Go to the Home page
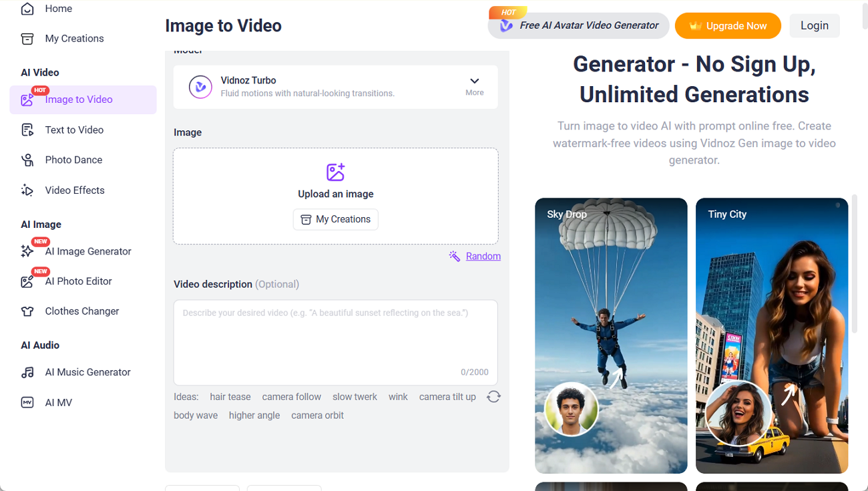 click(58, 9)
